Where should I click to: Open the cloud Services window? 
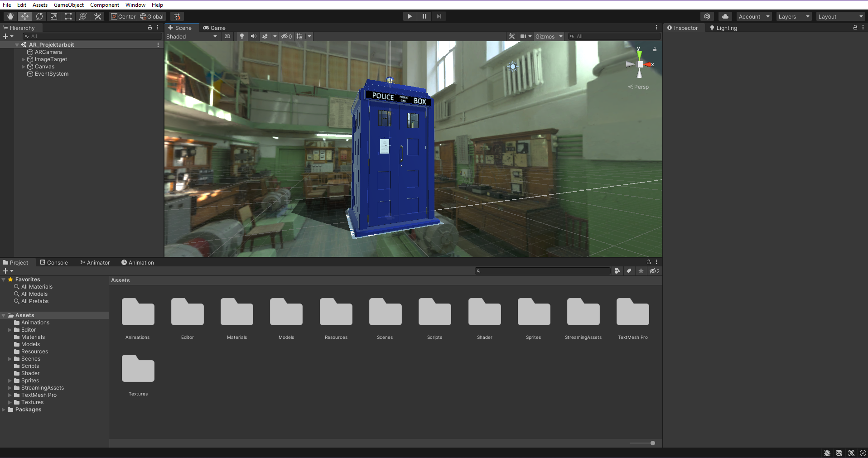pyautogui.click(x=725, y=16)
